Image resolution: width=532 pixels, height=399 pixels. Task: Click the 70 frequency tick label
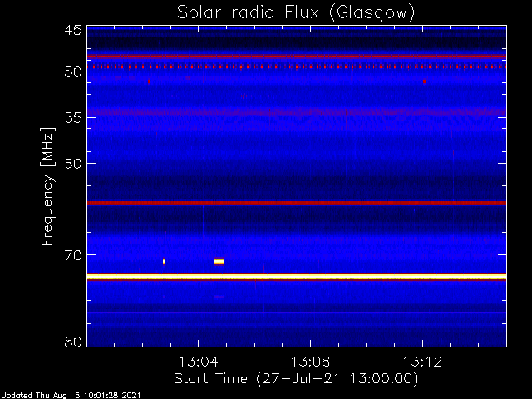click(x=73, y=255)
